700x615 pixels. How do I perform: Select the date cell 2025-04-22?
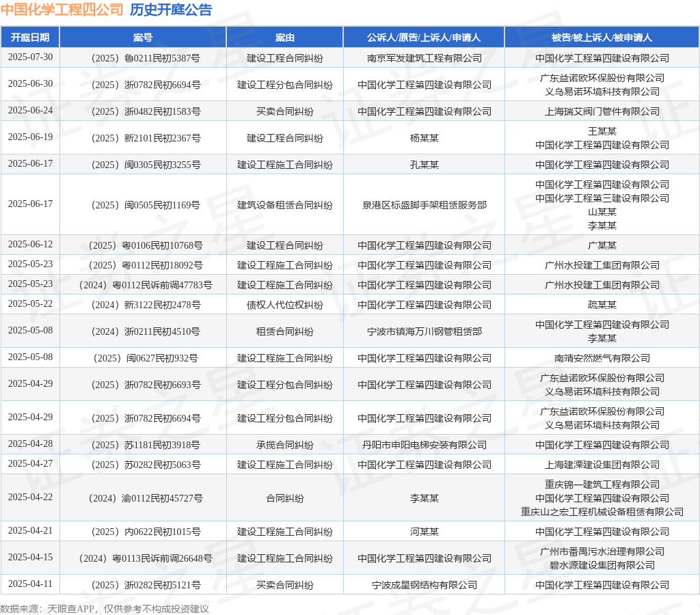(30, 497)
